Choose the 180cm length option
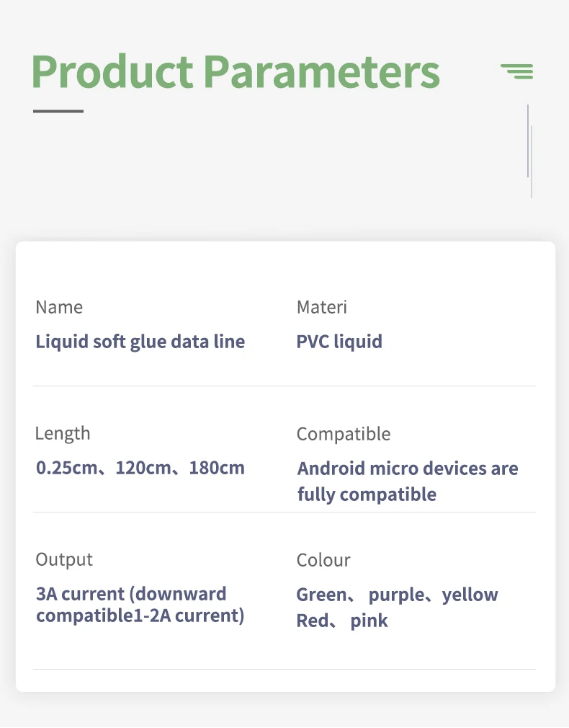This screenshot has width=569, height=728. 217,468
